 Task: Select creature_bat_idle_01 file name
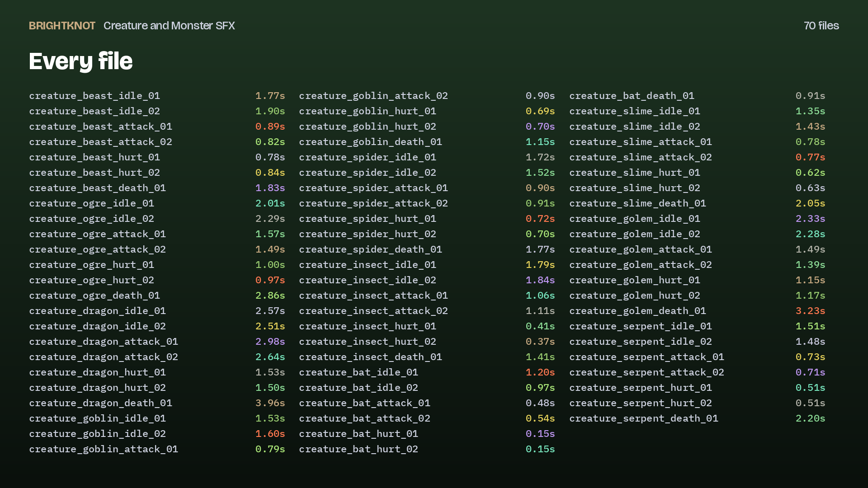(x=359, y=372)
